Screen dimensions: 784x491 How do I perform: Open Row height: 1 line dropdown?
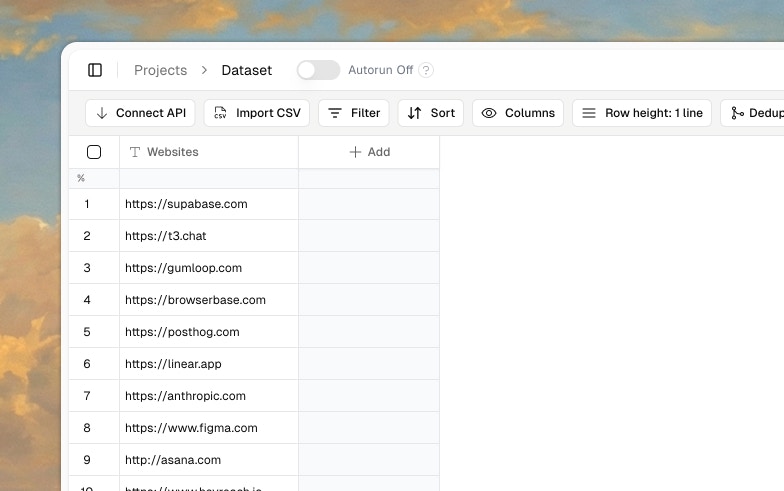[642, 113]
